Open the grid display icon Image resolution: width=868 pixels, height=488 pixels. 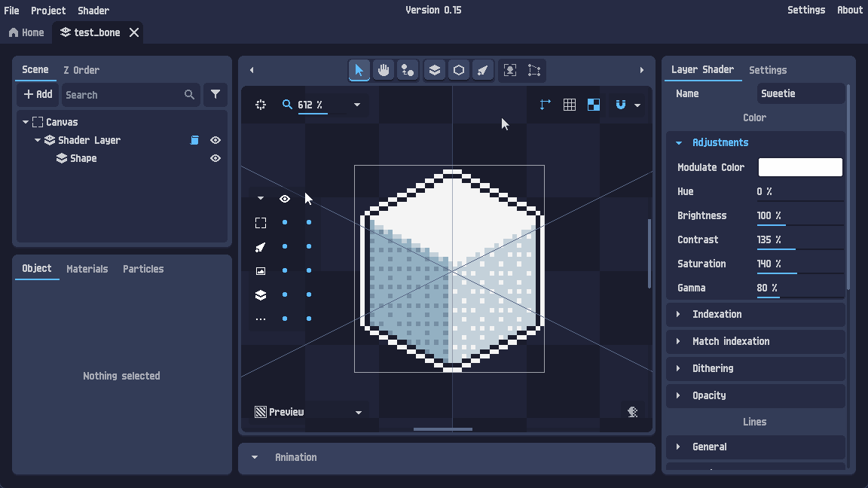coord(569,104)
